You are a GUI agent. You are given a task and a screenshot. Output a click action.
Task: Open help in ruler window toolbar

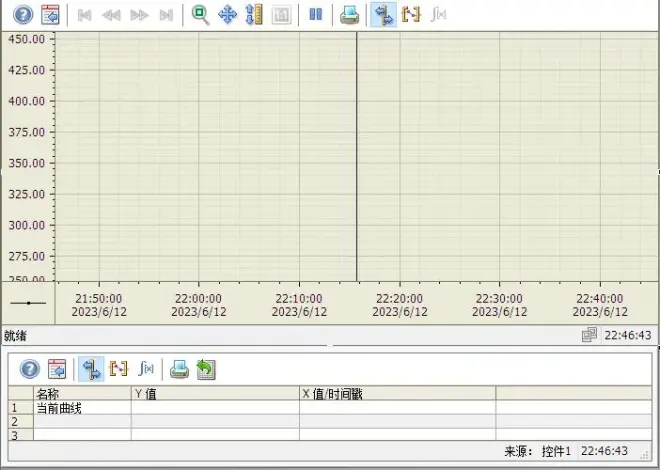[30, 369]
